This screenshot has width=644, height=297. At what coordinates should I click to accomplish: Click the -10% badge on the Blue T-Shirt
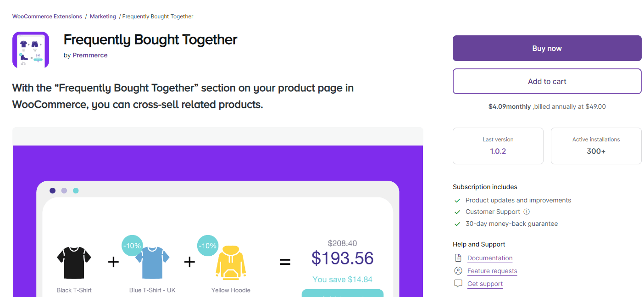pos(132,245)
